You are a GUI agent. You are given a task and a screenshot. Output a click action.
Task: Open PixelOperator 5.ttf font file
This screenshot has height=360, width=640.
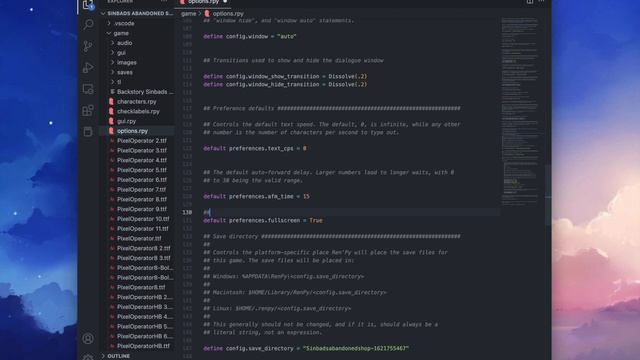click(138, 170)
